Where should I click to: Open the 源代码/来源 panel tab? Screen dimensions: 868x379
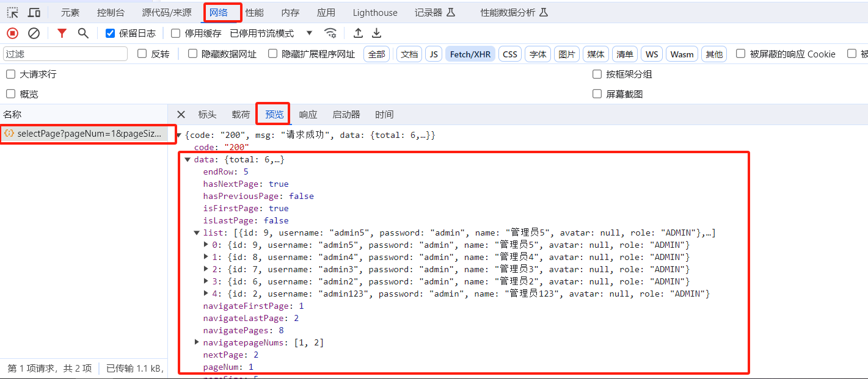click(167, 12)
